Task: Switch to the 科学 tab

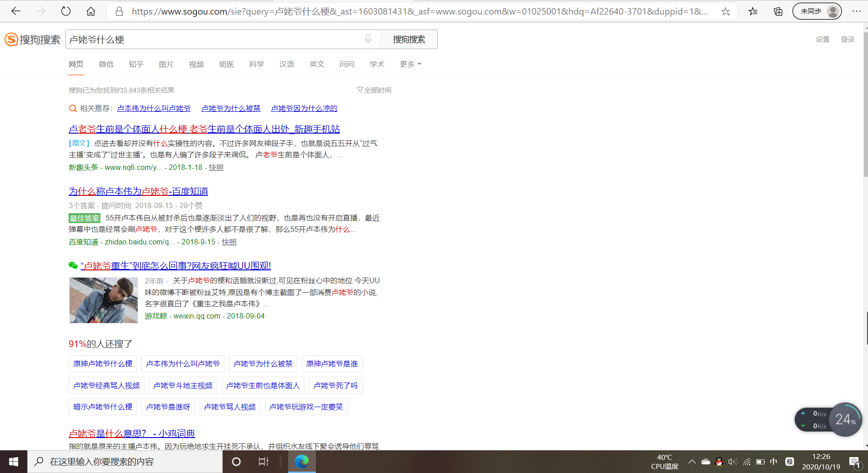Action: (256, 64)
